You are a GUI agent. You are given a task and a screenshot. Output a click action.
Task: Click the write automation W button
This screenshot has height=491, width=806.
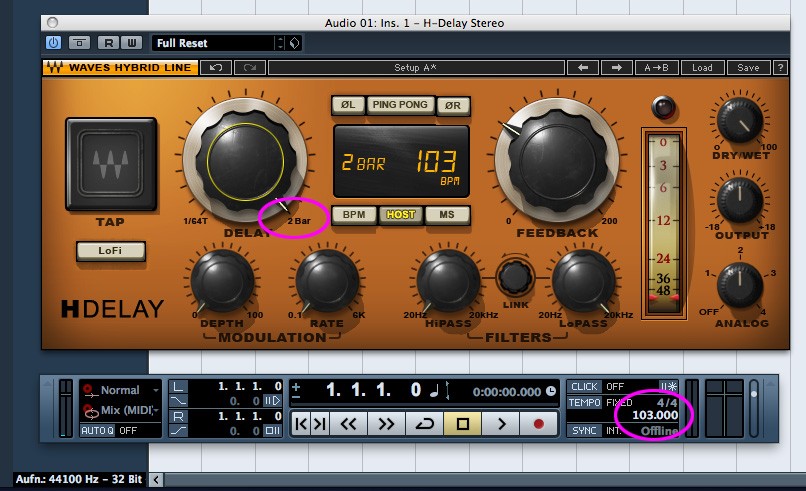point(131,43)
